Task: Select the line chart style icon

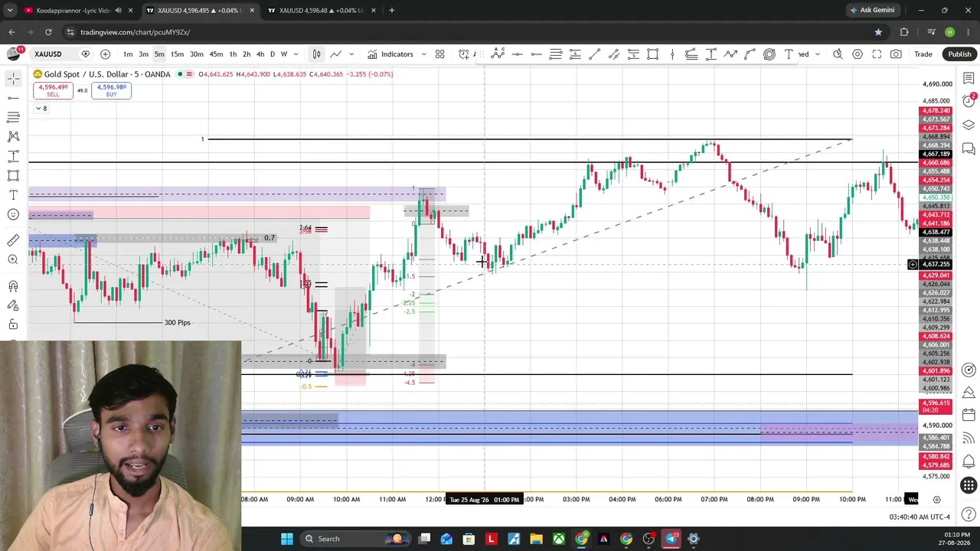Action: [x=335, y=54]
